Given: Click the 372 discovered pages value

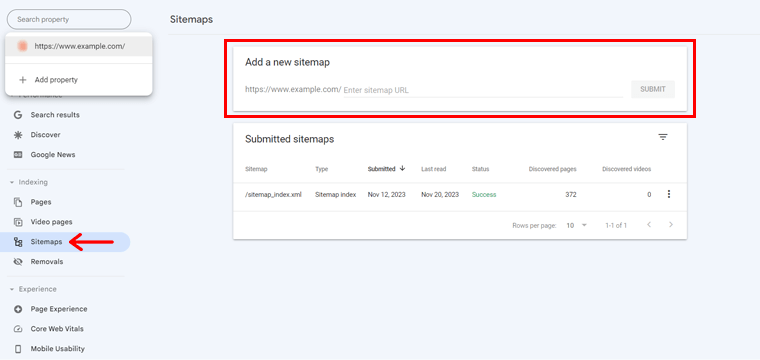Looking at the screenshot, I should click(x=570, y=194).
